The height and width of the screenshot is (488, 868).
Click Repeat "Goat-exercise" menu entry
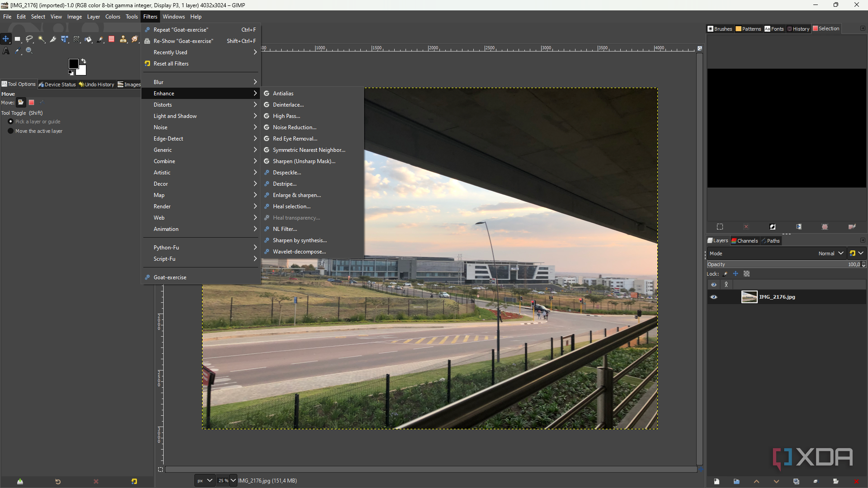click(201, 30)
